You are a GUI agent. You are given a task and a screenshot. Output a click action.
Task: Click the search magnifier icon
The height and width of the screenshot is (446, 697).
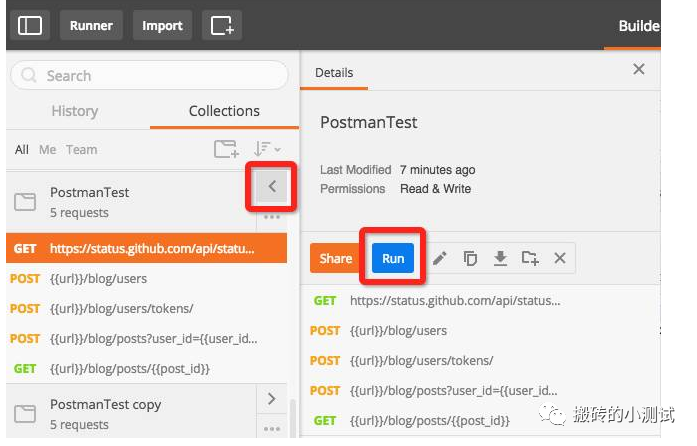click(x=29, y=75)
